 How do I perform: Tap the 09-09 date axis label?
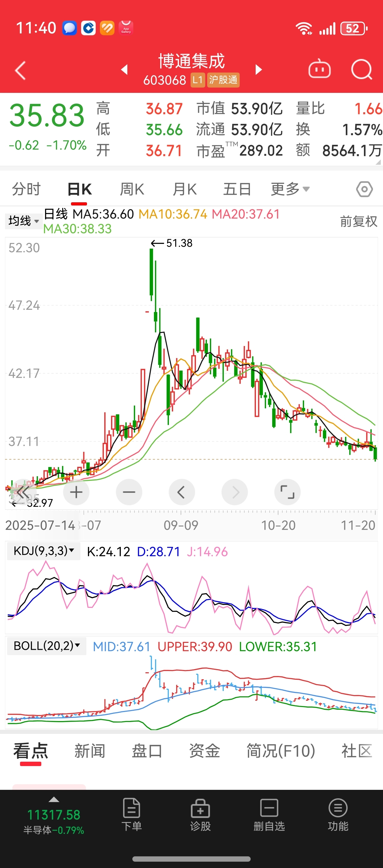pyautogui.click(x=181, y=525)
